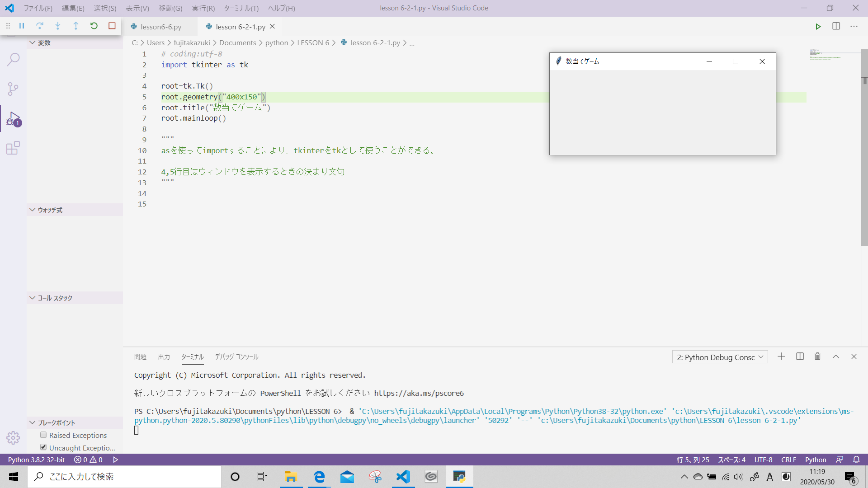Switch to the lesson6-6.py tab
This screenshot has height=488, width=868.
160,27
